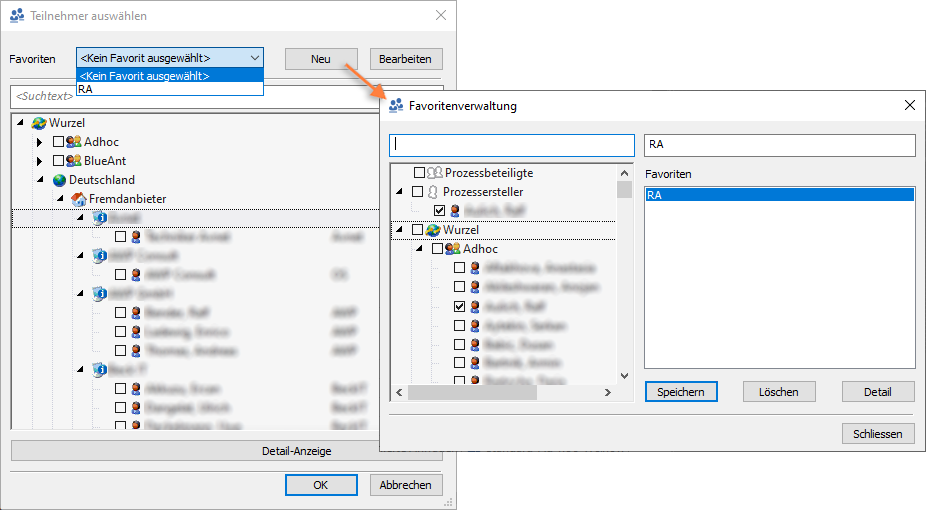The width and height of the screenshot is (926, 510).
Task: Click scroll left arrow in Favoritenverwaltung tree
Action: point(399,393)
